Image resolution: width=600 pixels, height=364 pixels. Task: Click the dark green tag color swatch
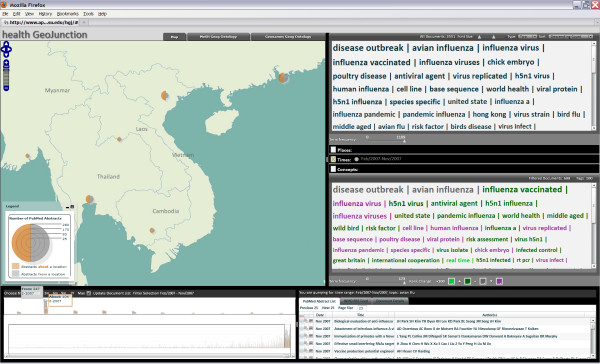[467, 281]
